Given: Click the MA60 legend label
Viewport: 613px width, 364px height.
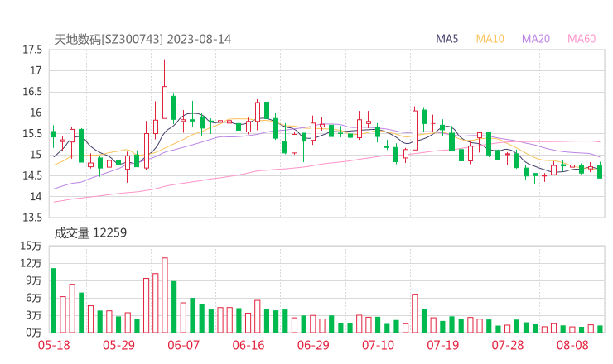Looking at the screenshot, I should (582, 39).
